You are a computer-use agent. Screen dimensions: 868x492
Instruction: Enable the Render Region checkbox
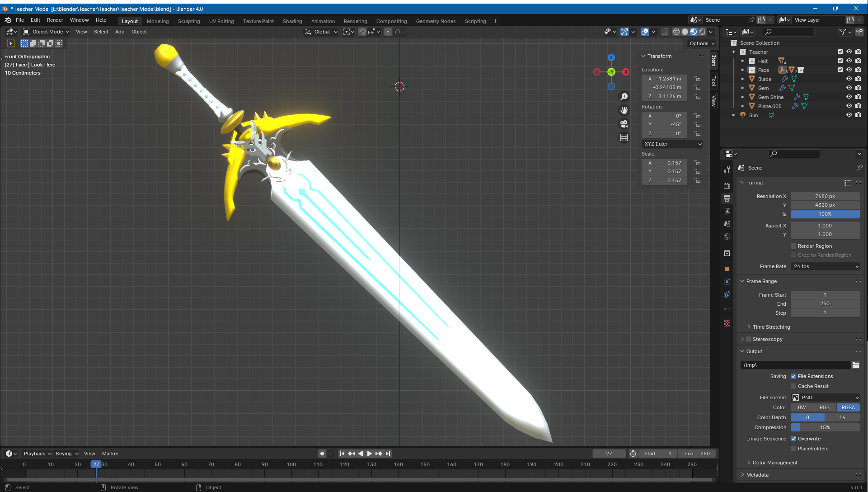coord(793,246)
